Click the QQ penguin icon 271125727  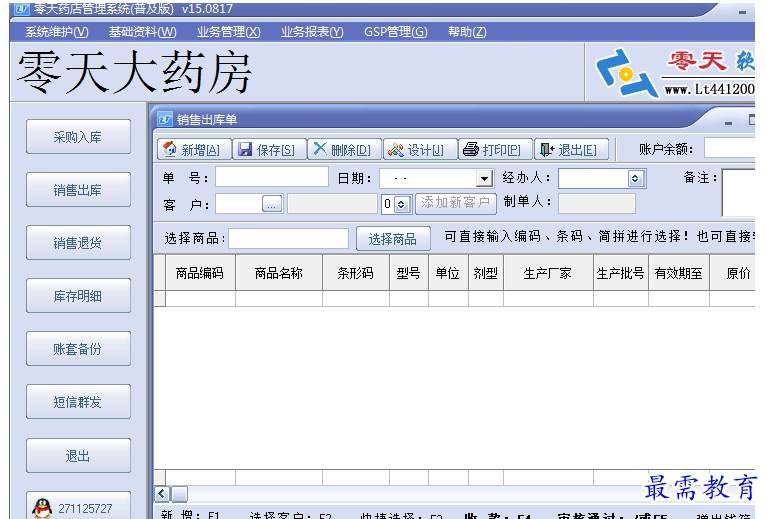[x=43, y=508]
